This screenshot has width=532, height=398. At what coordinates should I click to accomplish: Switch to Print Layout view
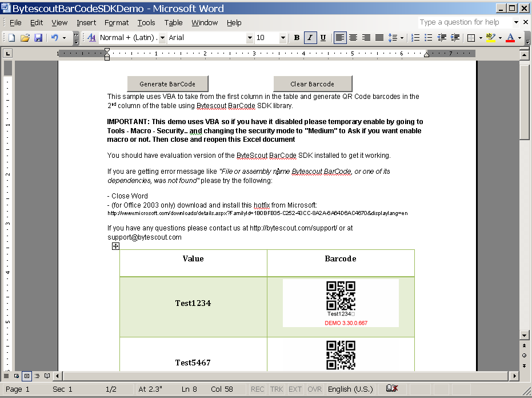[27, 376]
